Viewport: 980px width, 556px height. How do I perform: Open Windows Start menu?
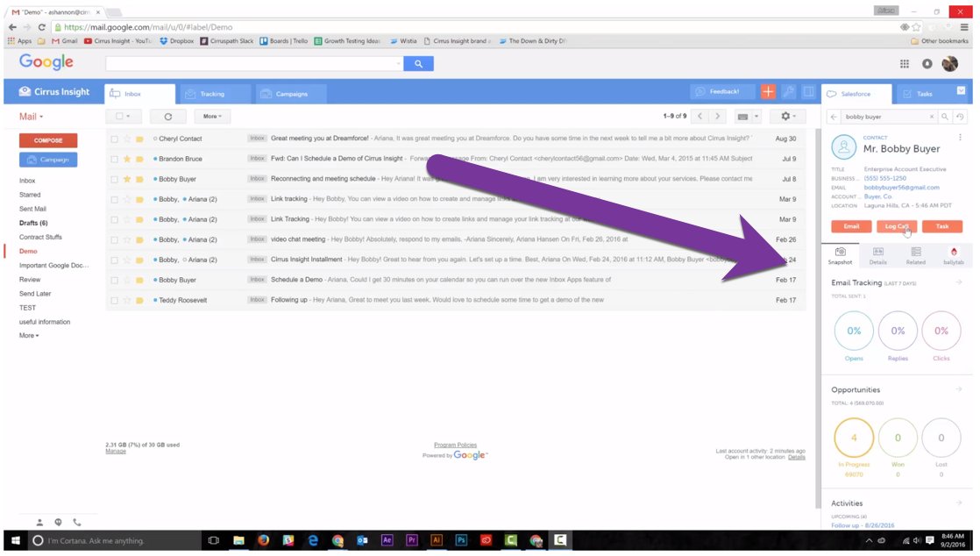pyautogui.click(x=17, y=540)
